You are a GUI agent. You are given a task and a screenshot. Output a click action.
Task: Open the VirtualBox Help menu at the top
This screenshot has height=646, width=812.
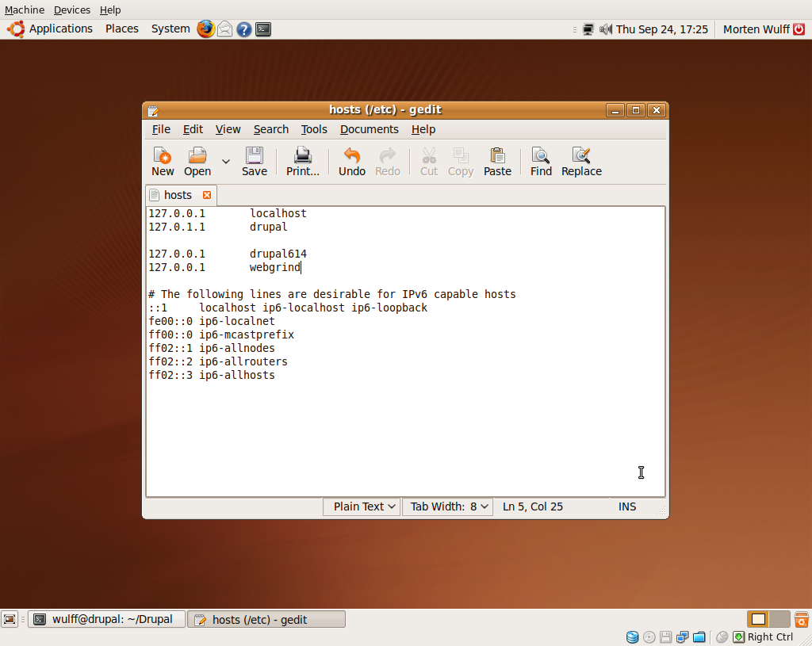coord(110,10)
